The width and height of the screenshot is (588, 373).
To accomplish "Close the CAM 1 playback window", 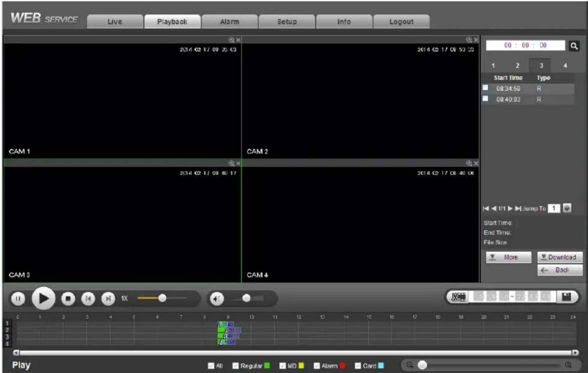I will [x=238, y=40].
